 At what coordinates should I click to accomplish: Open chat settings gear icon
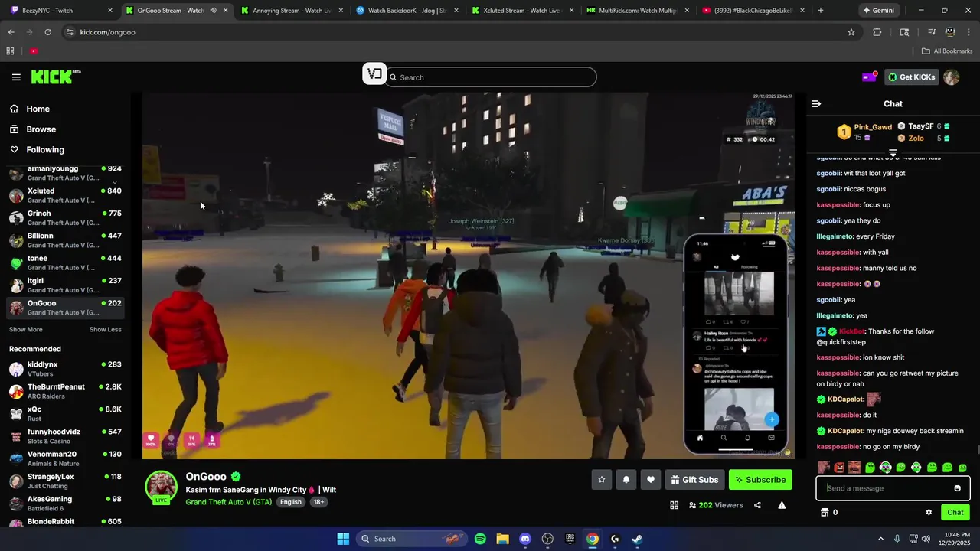click(x=929, y=513)
